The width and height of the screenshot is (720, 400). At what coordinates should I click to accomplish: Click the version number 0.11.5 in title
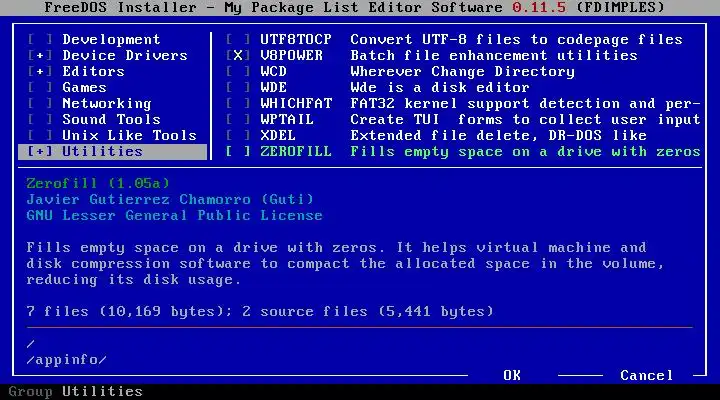click(539, 7)
